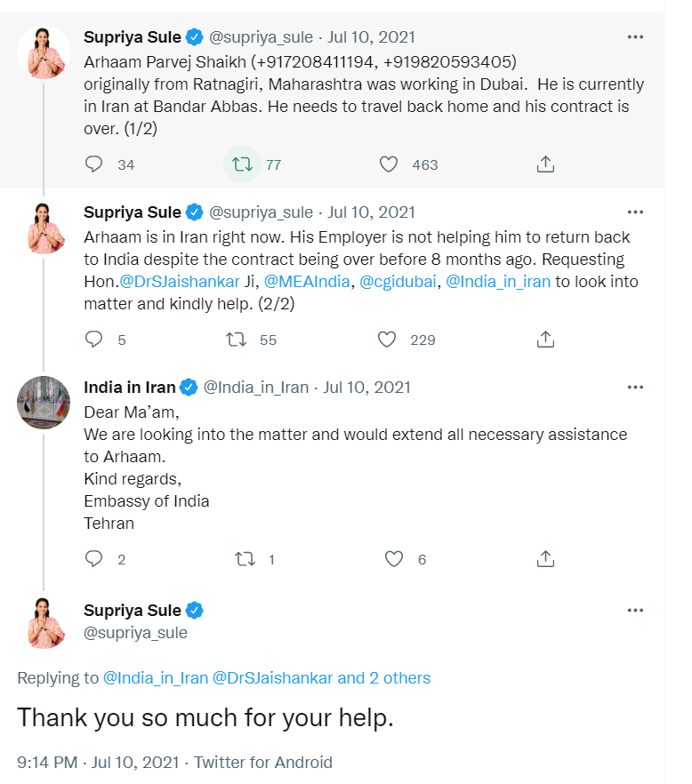Screen dimensions: 692x784
Task: Open more options on the first tweet
Action: pyautogui.click(x=635, y=37)
